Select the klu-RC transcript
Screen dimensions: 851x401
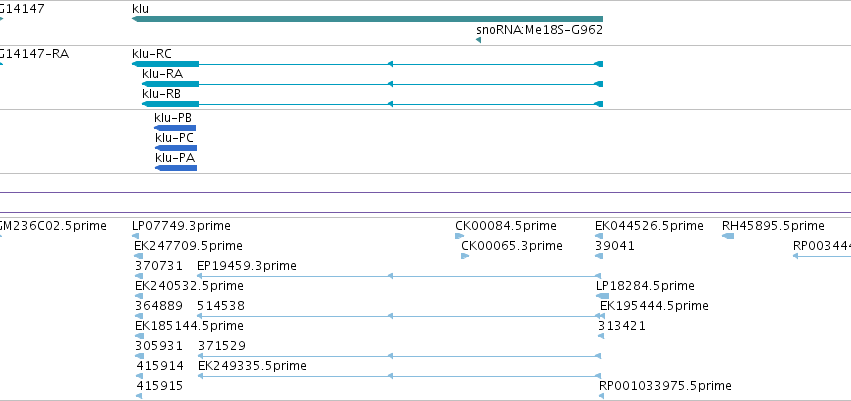pyautogui.click(x=367, y=64)
